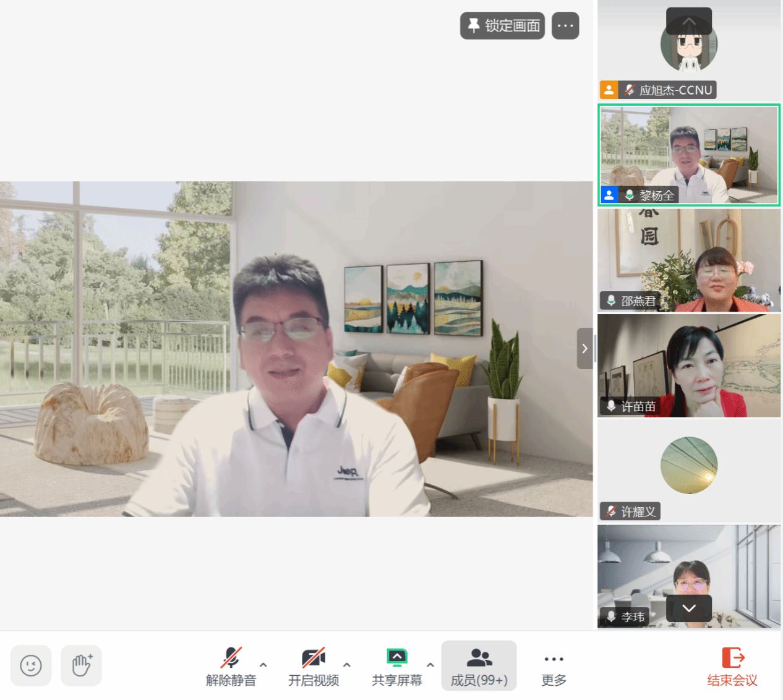Screen dimensions: 783x700
Task: Select 邵燕君's video thumbnail
Action: point(688,260)
